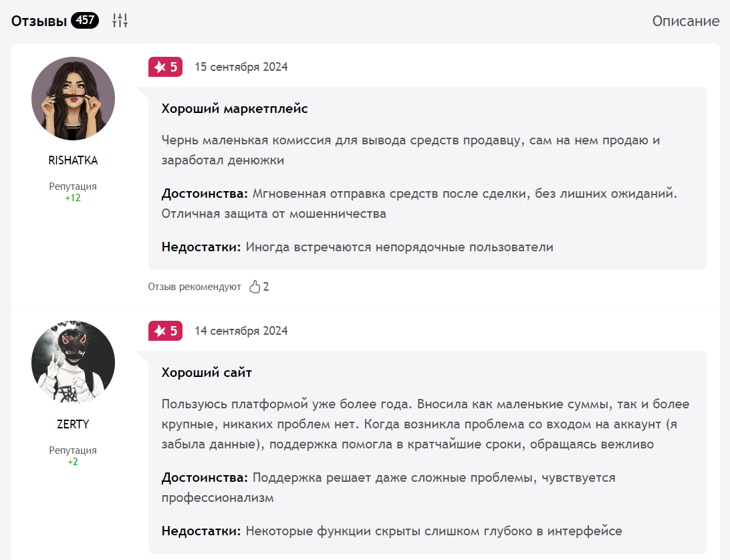Open ZERTY's avatar picture
This screenshot has width=730, height=560.
[73, 362]
